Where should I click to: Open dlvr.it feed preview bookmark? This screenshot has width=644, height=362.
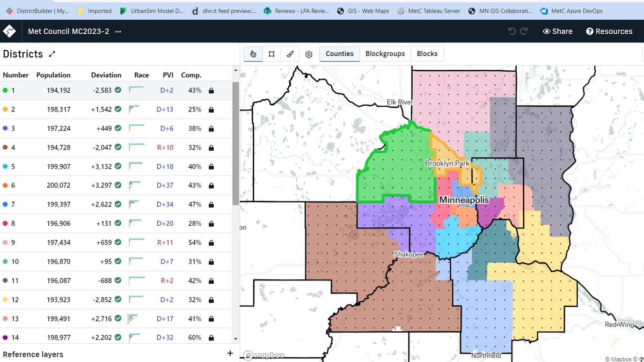click(224, 11)
